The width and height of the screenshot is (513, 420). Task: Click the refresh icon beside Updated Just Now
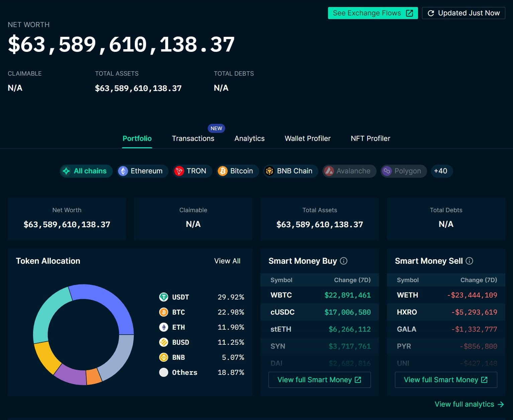[x=431, y=13]
